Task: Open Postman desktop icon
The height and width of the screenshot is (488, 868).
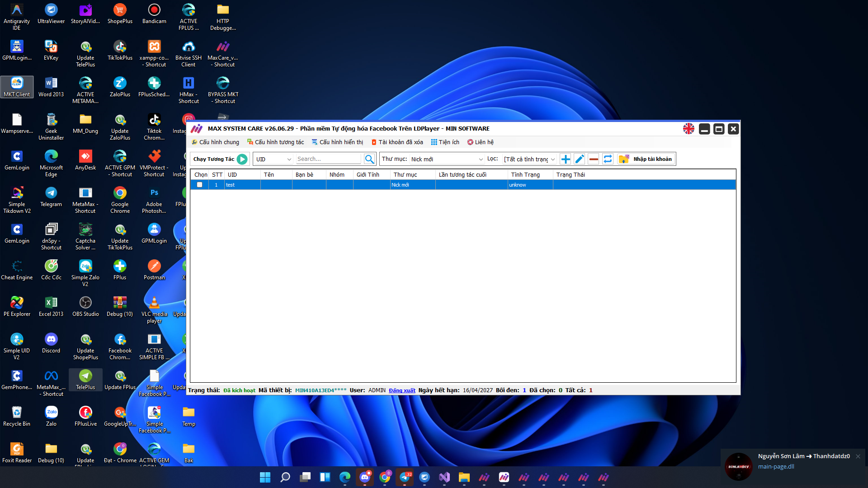Action: click(x=154, y=270)
